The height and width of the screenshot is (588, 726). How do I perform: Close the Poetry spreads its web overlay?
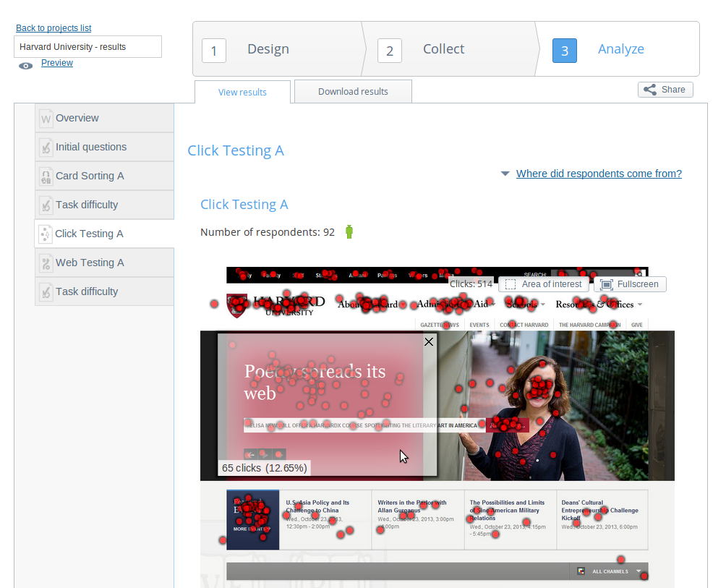(x=429, y=341)
